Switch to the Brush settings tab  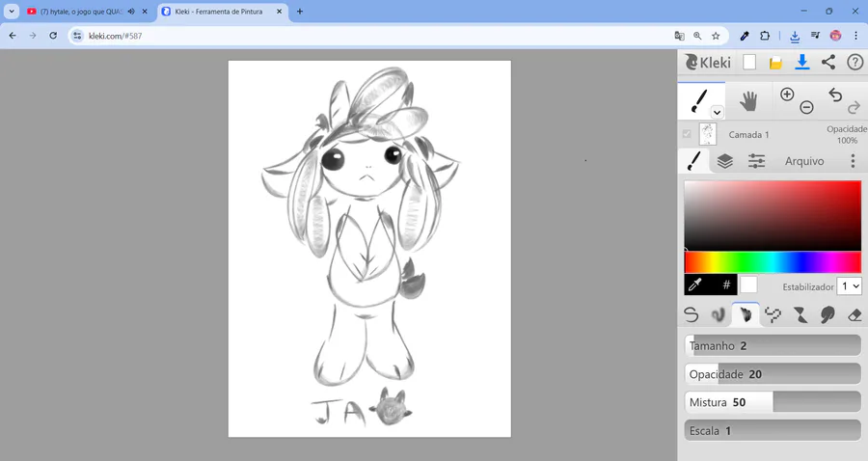(693, 161)
